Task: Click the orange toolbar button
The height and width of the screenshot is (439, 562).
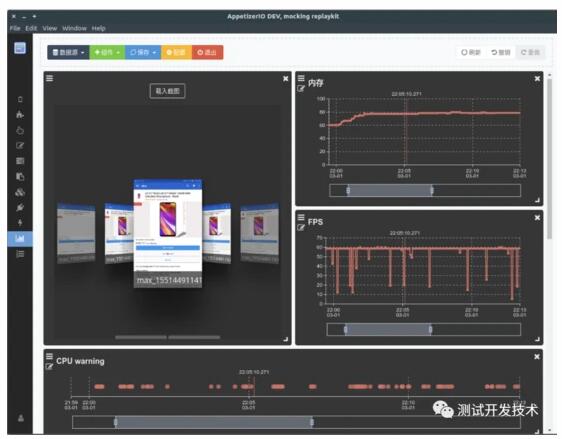Action: click(x=176, y=52)
